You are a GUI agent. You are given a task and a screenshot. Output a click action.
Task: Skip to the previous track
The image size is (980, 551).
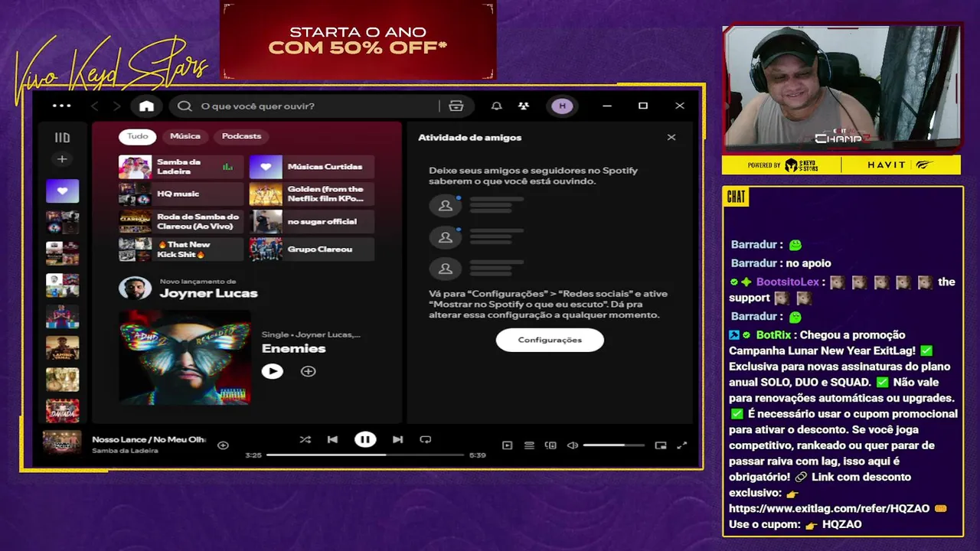(332, 439)
